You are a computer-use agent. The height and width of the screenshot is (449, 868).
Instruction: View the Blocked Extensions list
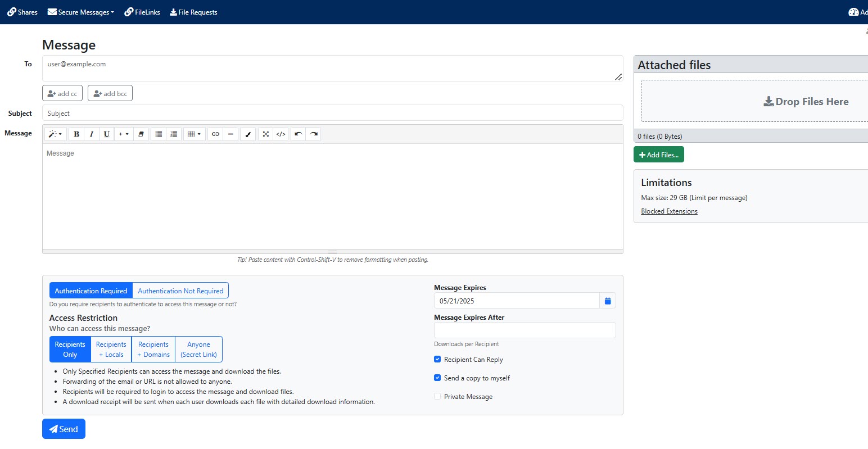669,211
